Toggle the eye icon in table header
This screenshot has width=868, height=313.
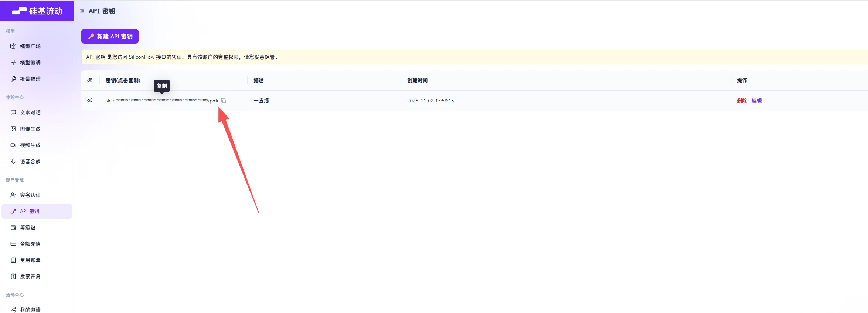pos(90,80)
